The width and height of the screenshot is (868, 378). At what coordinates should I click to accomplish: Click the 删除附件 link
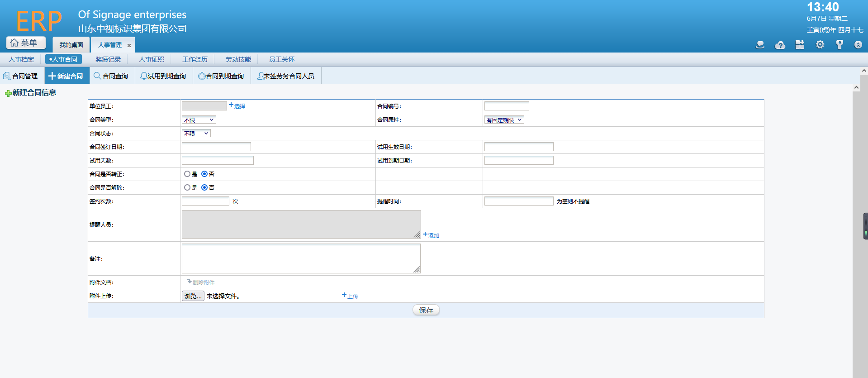[204, 282]
